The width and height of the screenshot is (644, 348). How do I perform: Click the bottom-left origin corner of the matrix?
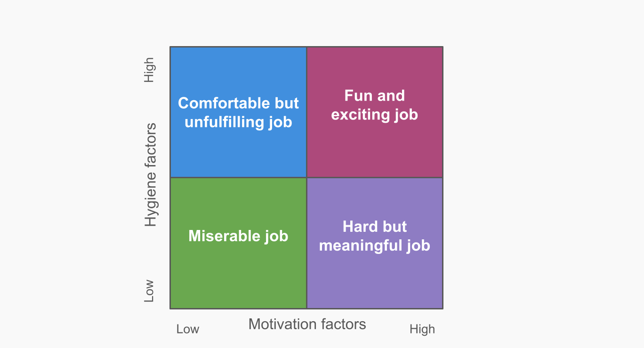pyautogui.click(x=170, y=308)
